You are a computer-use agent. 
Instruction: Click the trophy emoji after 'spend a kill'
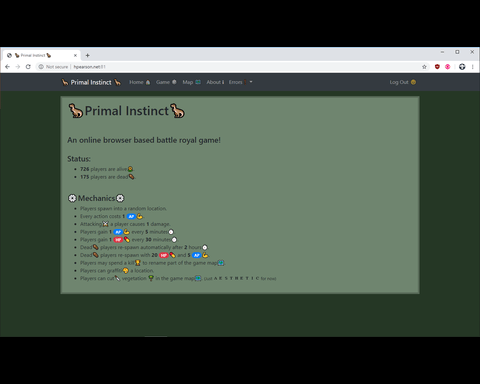pyautogui.click(x=138, y=263)
